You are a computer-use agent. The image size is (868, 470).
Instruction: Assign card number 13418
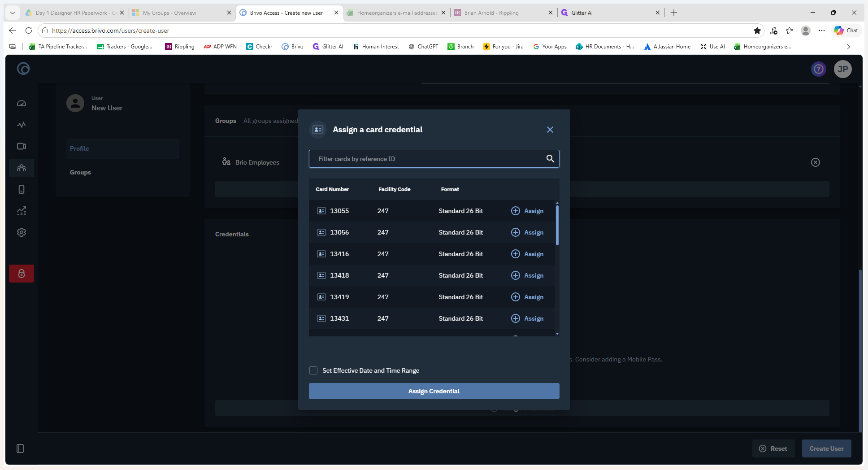tap(527, 275)
